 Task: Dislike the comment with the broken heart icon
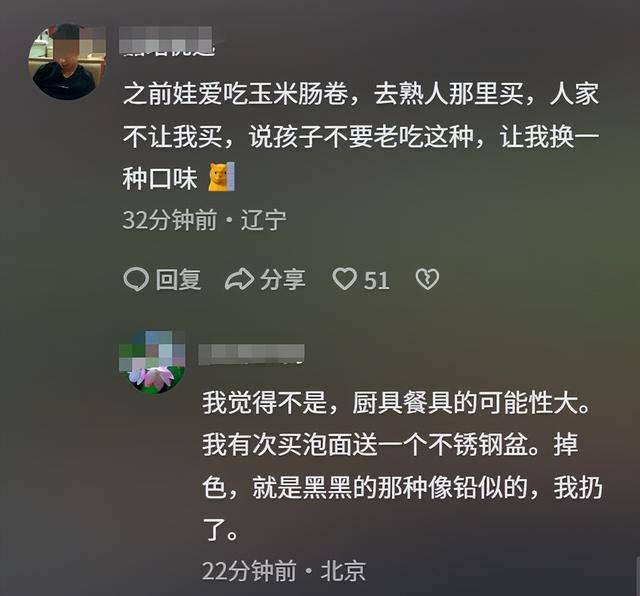click(427, 280)
